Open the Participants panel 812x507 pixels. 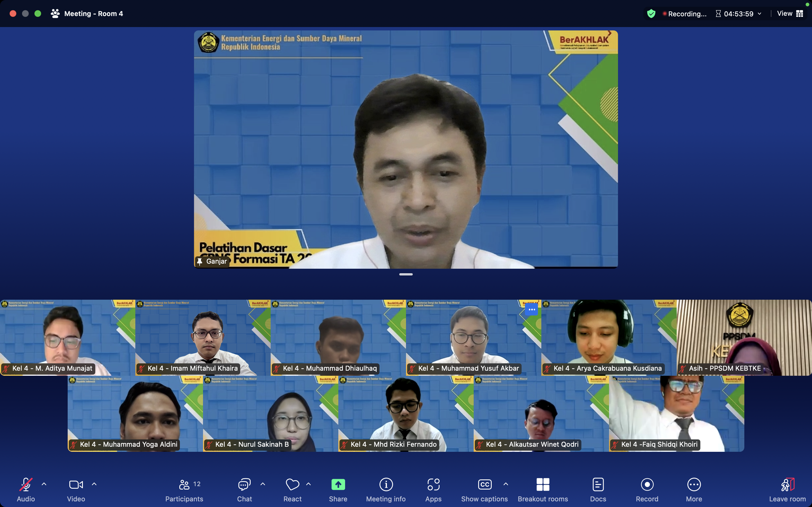[184, 489]
